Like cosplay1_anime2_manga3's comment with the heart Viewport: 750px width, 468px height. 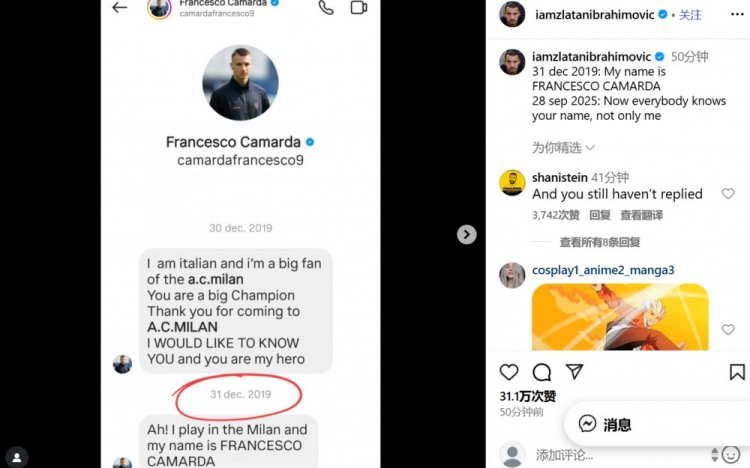coord(728,330)
